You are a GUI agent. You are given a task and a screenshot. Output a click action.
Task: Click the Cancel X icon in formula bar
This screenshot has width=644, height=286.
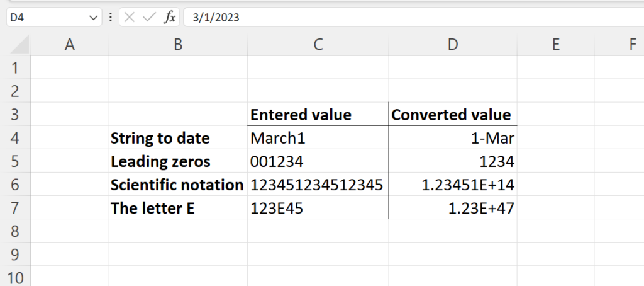point(130,17)
